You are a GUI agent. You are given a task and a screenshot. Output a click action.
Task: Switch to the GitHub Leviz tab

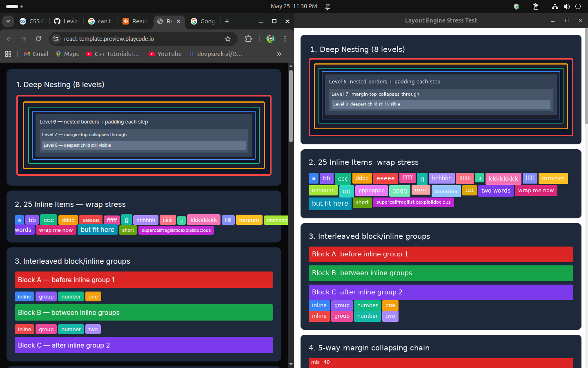pyautogui.click(x=66, y=21)
